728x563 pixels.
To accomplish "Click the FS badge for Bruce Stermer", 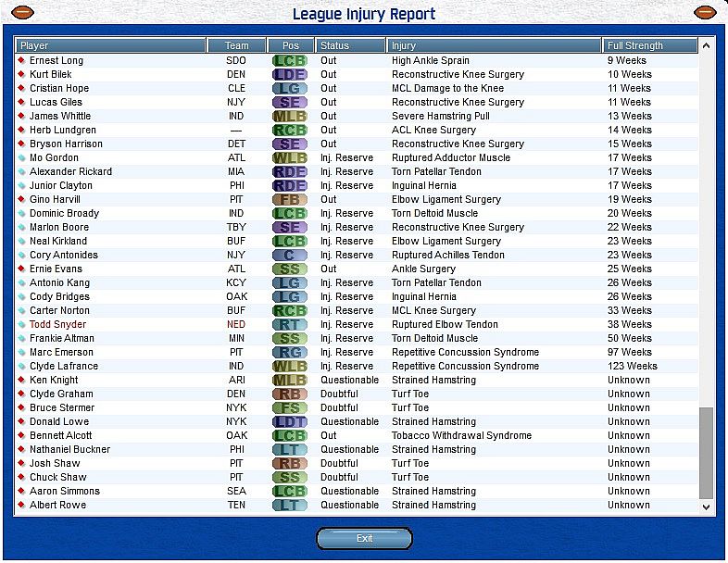I will tap(290, 408).
